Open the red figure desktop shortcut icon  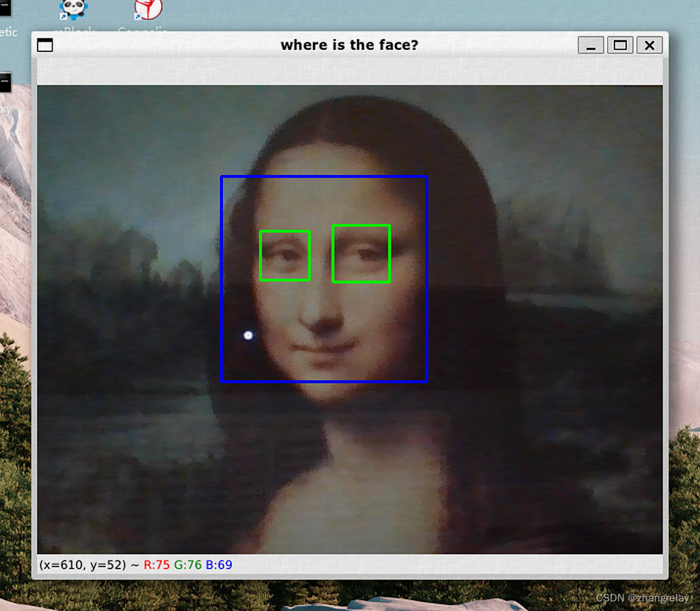148,10
